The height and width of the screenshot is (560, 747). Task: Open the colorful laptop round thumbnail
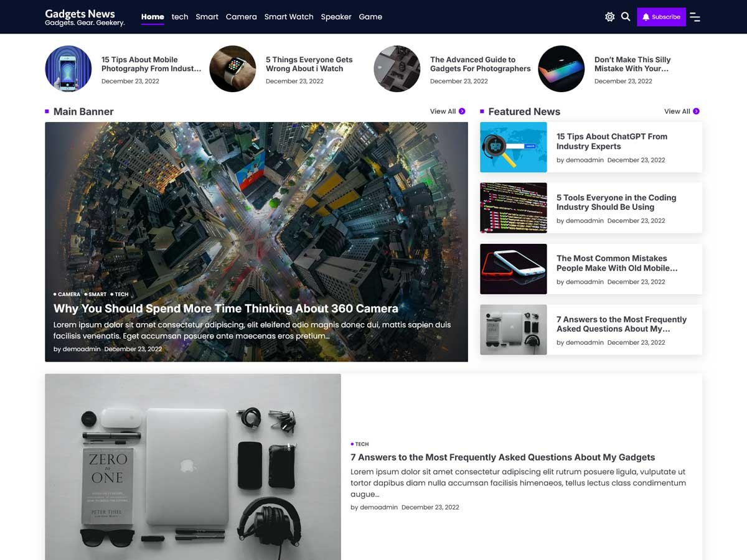(x=561, y=68)
